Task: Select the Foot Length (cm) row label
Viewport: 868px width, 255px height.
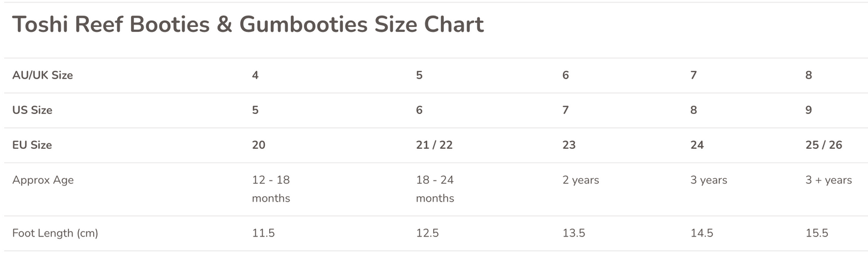Action: pyautogui.click(x=55, y=233)
